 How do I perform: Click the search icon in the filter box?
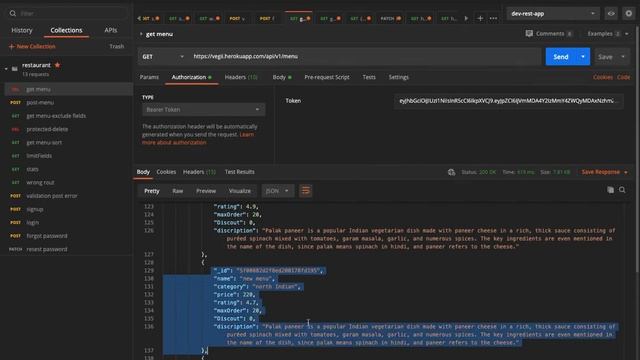[13, 13]
